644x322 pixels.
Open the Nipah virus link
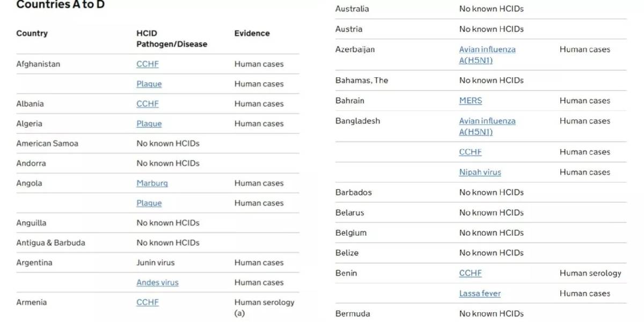click(480, 172)
